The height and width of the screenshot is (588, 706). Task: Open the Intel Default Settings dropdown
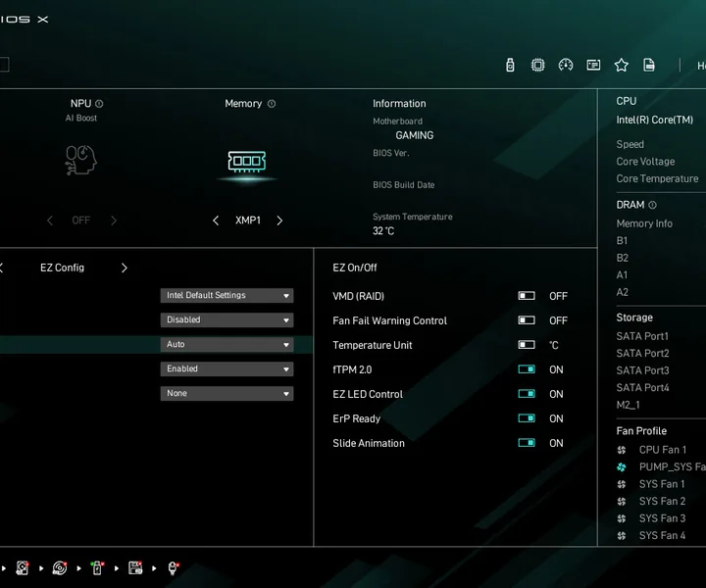[227, 296]
